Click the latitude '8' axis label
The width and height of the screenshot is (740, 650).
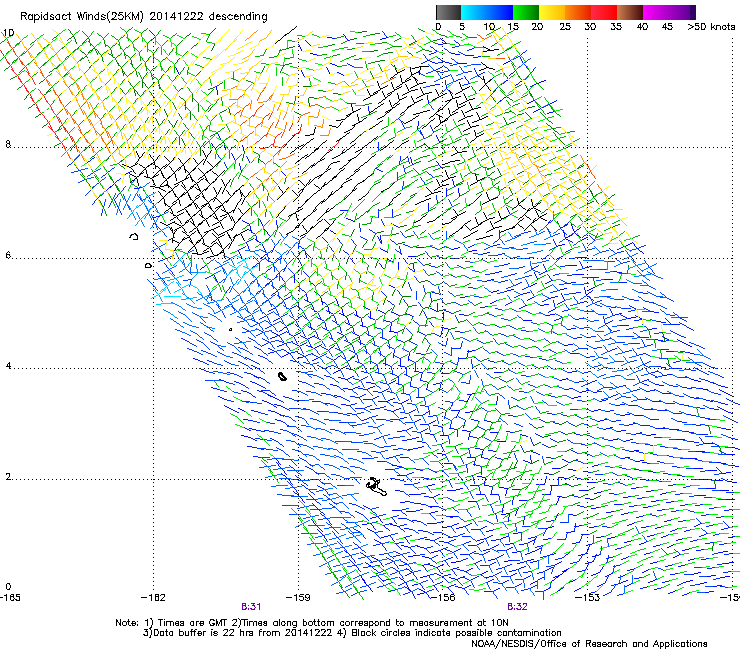[x=8, y=144]
